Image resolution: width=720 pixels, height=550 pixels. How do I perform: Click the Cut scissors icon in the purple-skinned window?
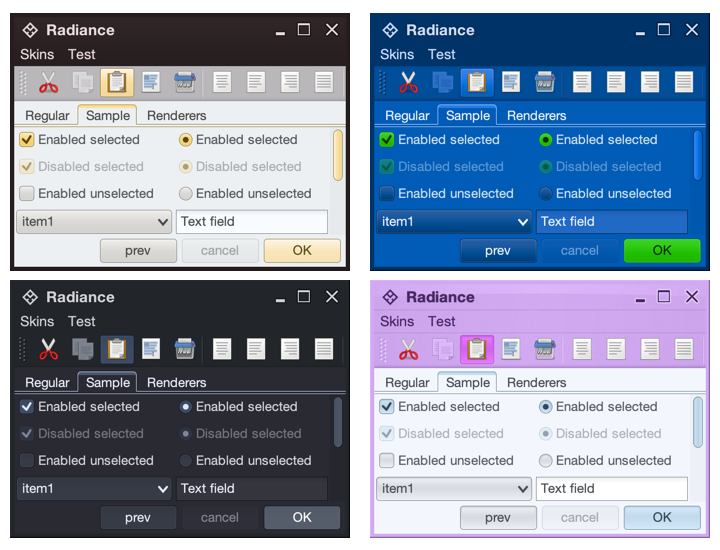[409, 349]
